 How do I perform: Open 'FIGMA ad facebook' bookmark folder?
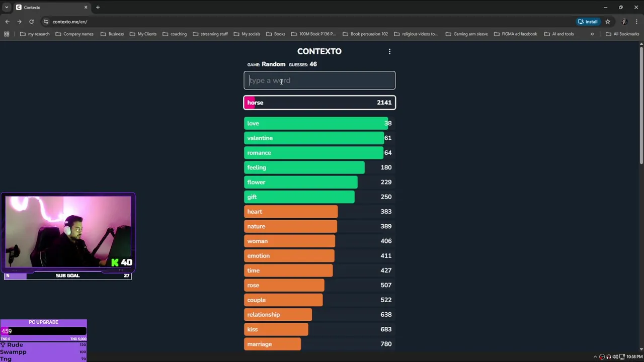516,34
